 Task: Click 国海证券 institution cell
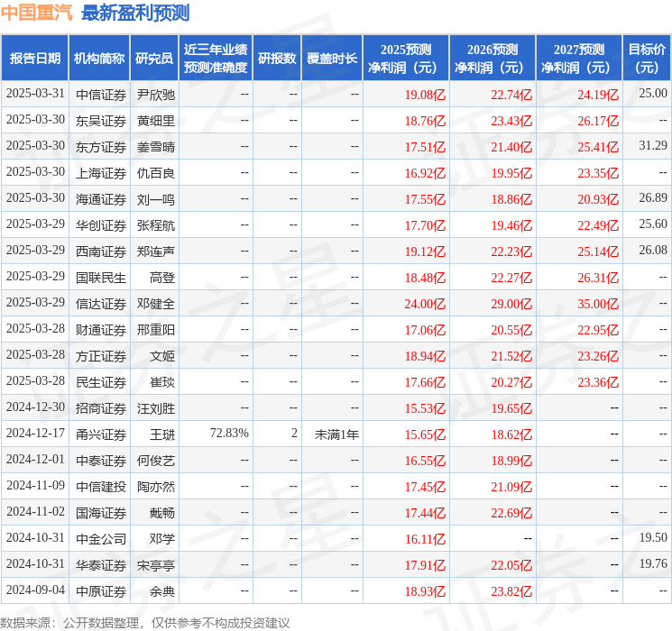[x=101, y=513]
